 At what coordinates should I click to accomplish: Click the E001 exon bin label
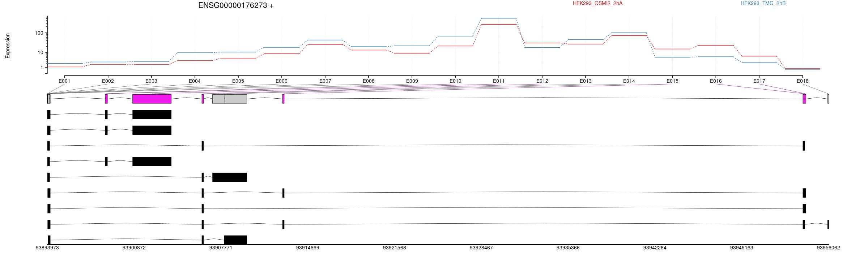tap(64, 81)
